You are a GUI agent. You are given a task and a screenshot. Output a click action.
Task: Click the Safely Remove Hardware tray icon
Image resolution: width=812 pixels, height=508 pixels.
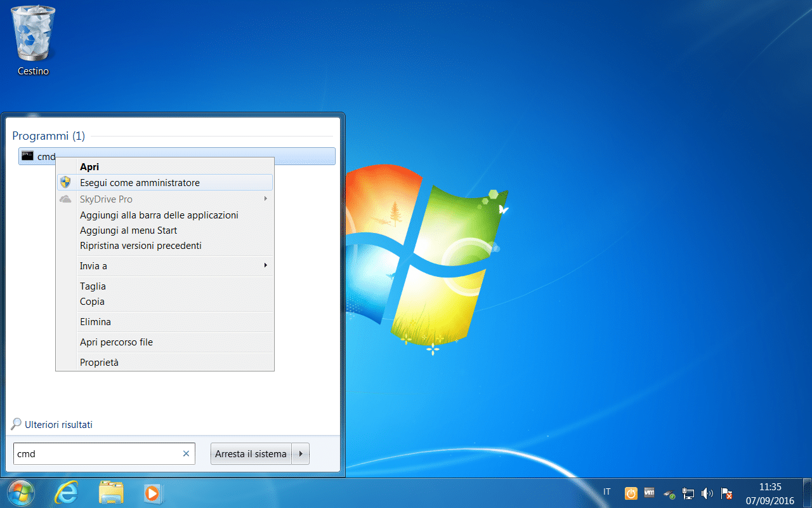click(669, 493)
